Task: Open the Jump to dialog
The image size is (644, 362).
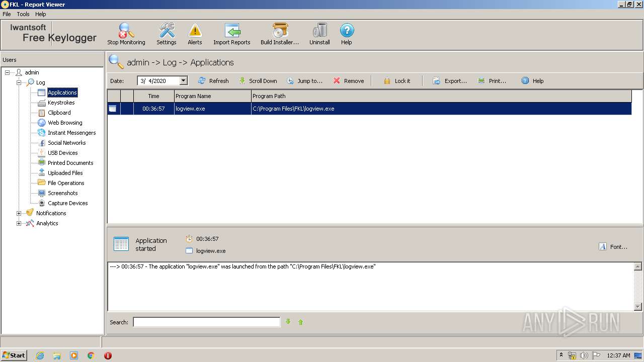Action: [x=304, y=81]
